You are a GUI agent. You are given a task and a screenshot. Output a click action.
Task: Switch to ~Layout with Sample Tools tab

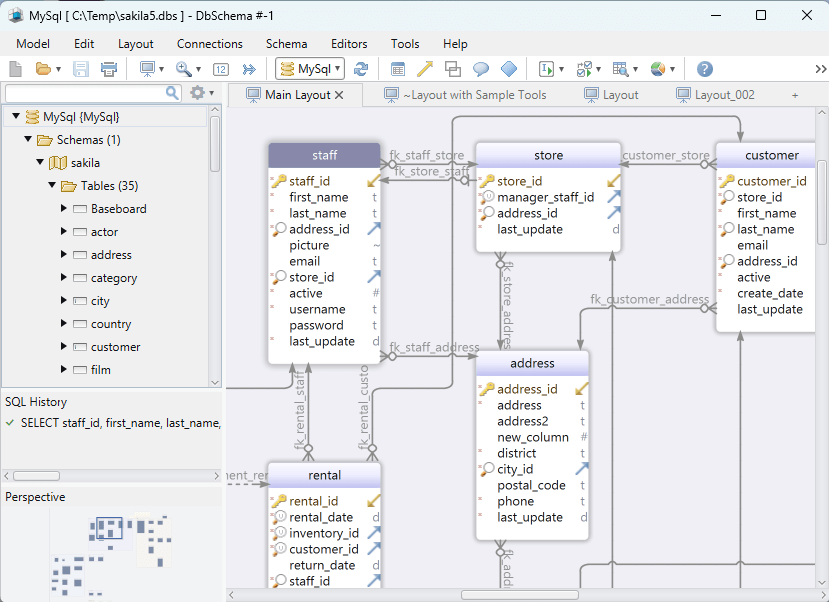pyautogui.click(x=466, y=95)
